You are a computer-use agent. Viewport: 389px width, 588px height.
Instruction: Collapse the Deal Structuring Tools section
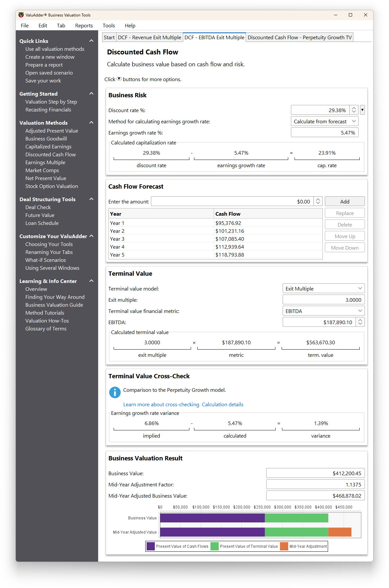click(91, 199)
